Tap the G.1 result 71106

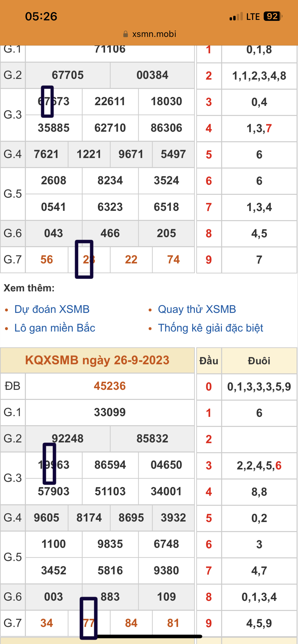coord(110,49)
